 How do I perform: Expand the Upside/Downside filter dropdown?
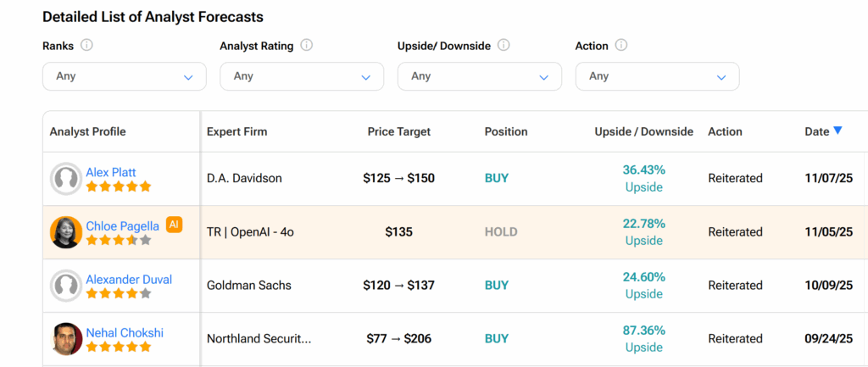click(x=479, y=76)
